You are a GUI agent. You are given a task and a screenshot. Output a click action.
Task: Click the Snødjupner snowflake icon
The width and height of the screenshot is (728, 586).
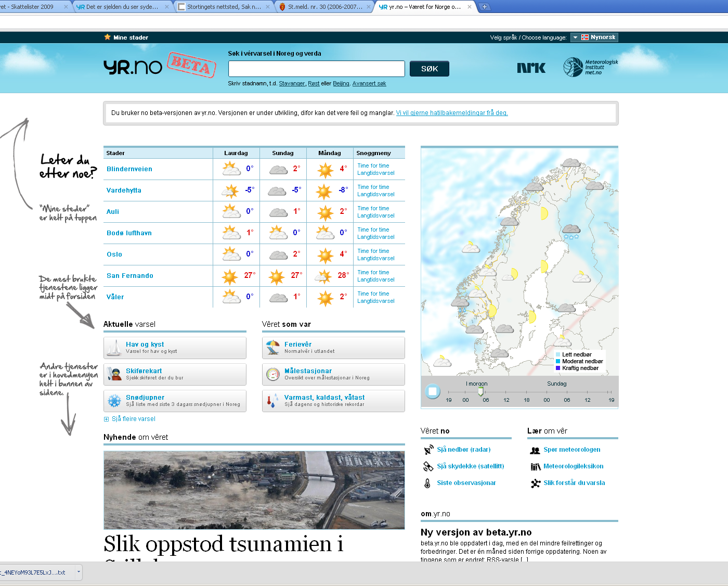[x=114, y=401]
